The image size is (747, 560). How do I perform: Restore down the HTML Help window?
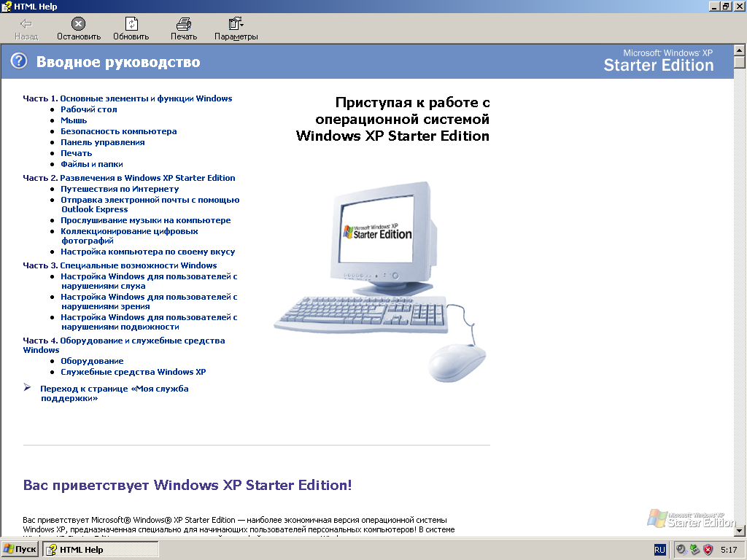725,7
